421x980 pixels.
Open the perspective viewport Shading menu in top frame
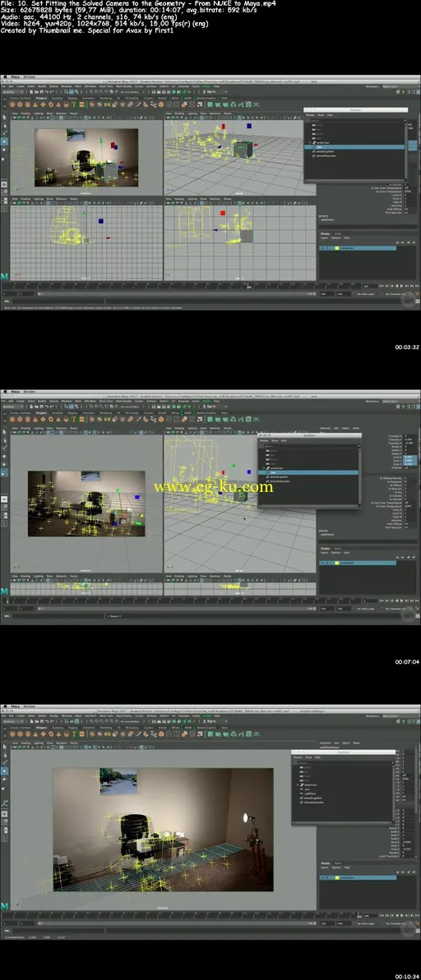click(179, 113)
